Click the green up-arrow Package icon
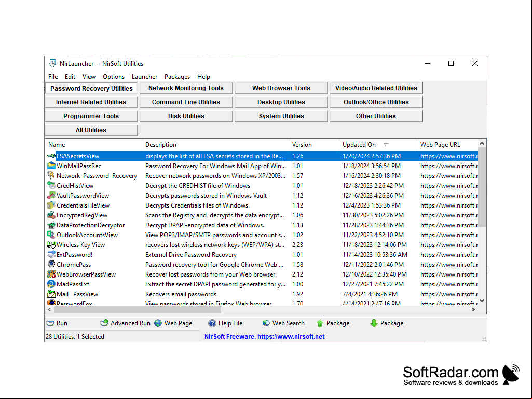This screenshot has height=399, width=532. coord(320,323)
